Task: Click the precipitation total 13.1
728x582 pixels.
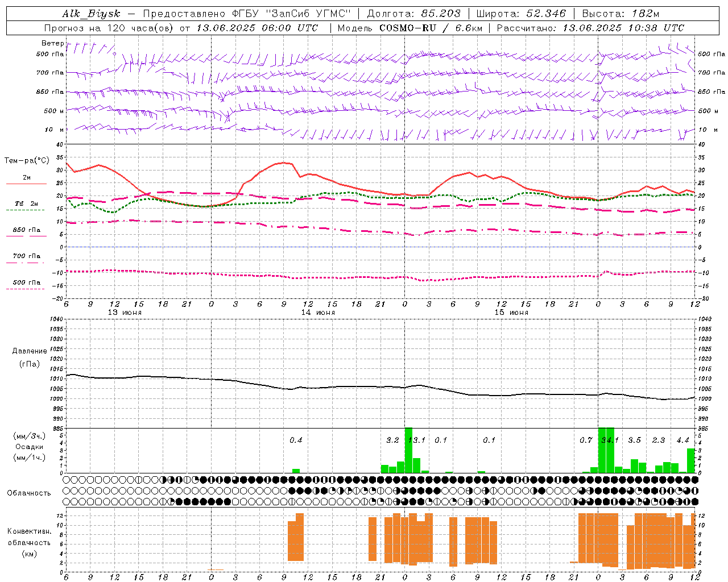Action: coord(417,440)
